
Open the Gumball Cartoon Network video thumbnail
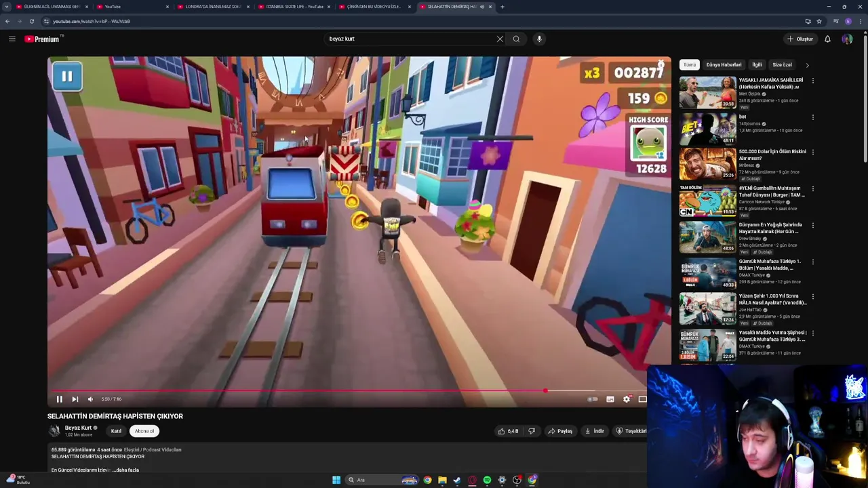[707, 201]
